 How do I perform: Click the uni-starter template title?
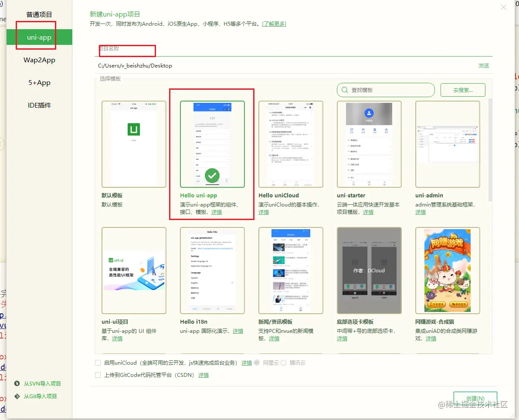point(351,195)
